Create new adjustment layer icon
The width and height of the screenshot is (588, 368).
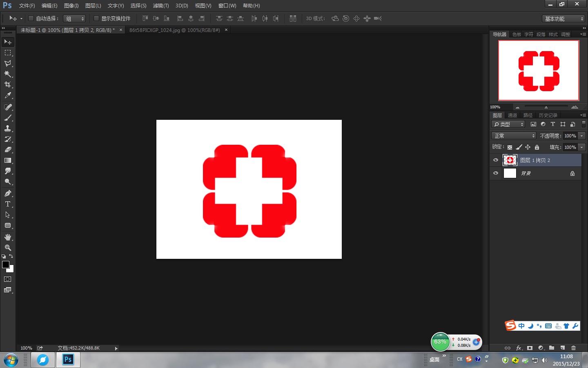point(541,348)
